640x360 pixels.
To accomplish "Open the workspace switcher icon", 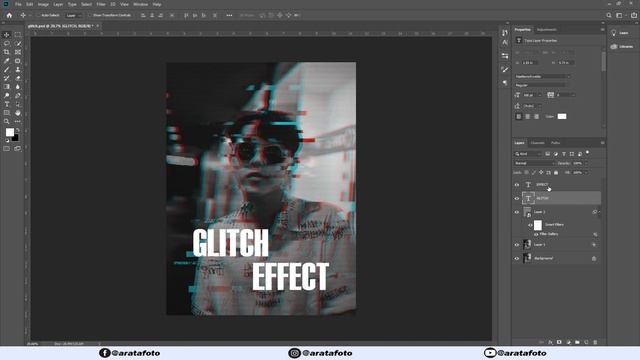I will point(620,15).
